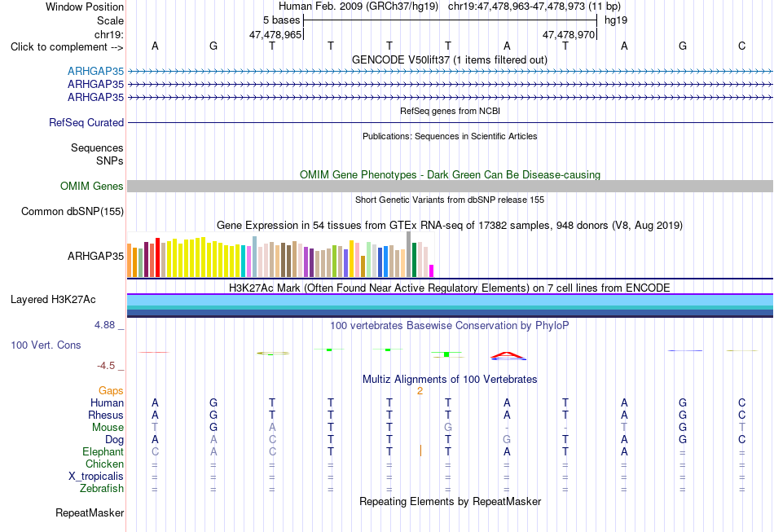Click the 100 Vert. Cons track label

tap(46, 345)
